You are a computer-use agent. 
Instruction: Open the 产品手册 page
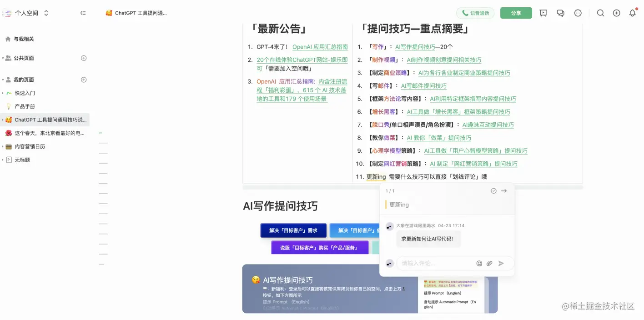(x=25, y=106)
